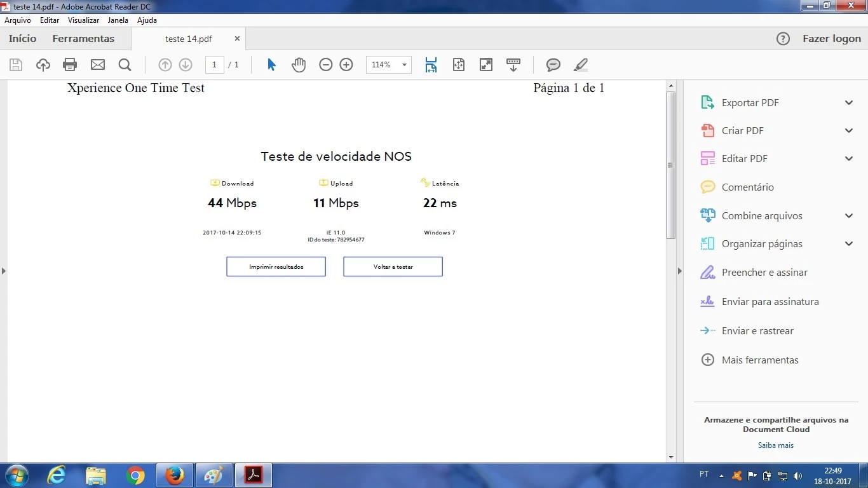Toggle full screen read mode
This screenshot has height=488, width=868.
click(x=486, y=65)
